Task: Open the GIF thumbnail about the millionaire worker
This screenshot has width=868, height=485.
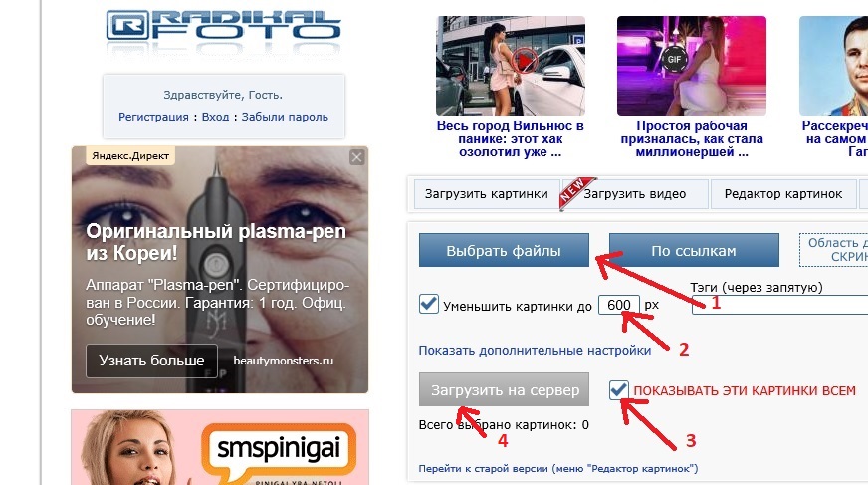Action: coord(692,66)
